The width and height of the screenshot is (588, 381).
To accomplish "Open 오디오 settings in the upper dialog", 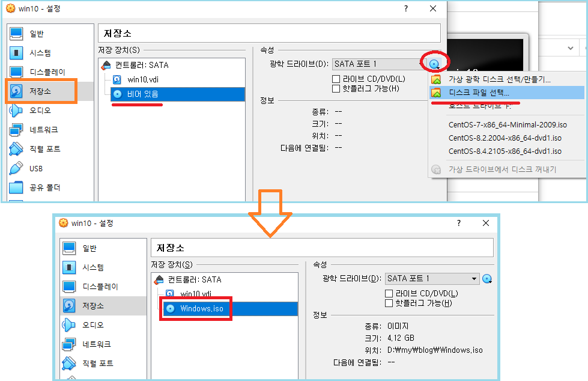I will [x=50, y=111].
